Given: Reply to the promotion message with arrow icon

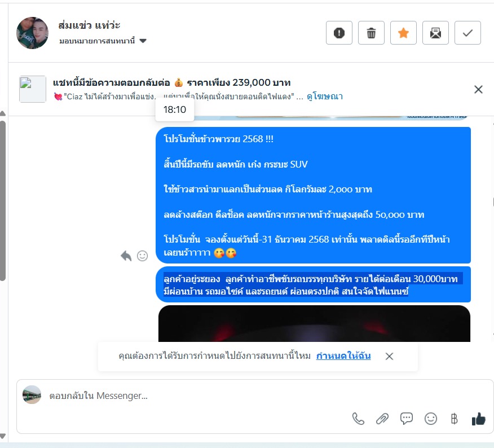Looking at the screenshot, I should [x=126, y=256].
